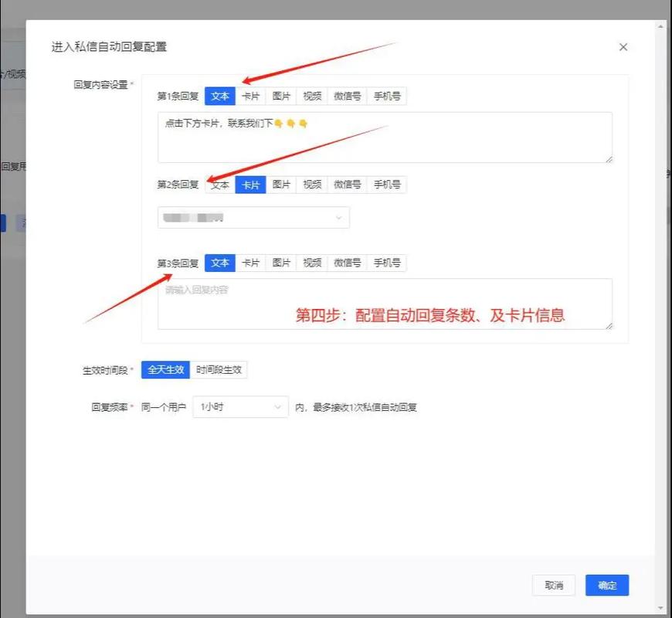Select 卡片 type for the third reply
672x618 pixels.
click(250, 263)
